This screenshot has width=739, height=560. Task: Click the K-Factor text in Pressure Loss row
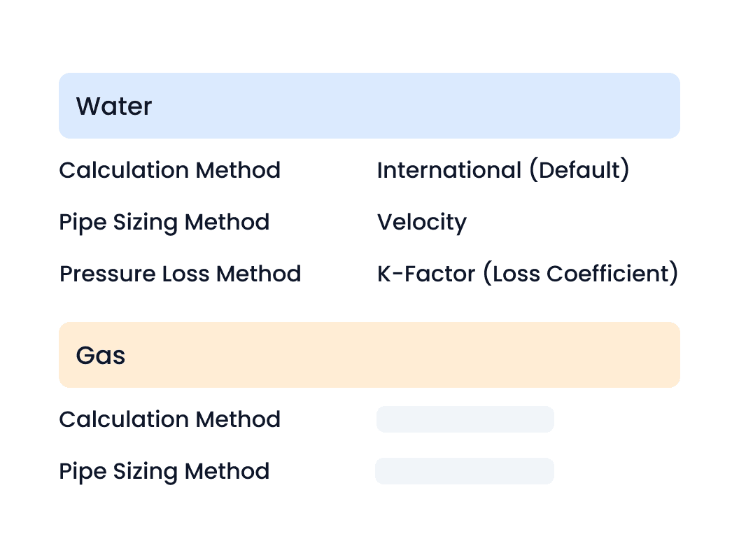click(x=426, y=274)
